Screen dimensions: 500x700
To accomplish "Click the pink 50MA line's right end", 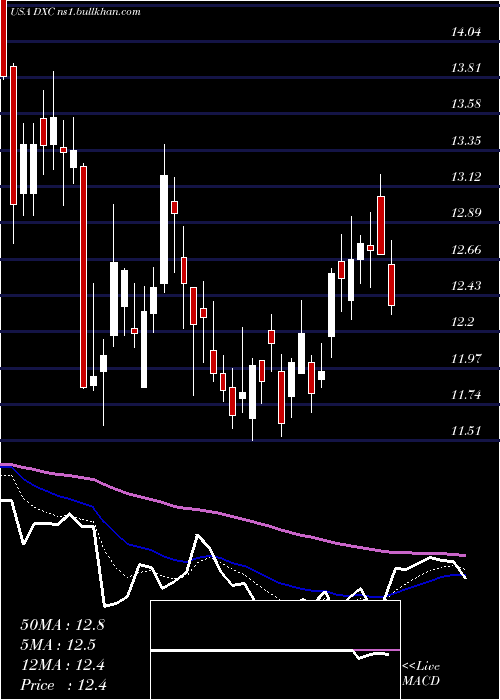I will click(x=464, y=555).
